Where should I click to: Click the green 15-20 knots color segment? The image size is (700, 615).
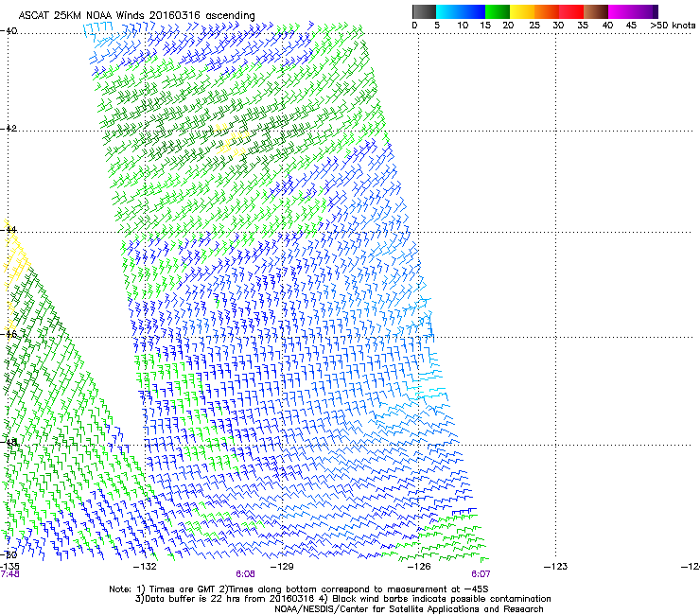point(498,11)
